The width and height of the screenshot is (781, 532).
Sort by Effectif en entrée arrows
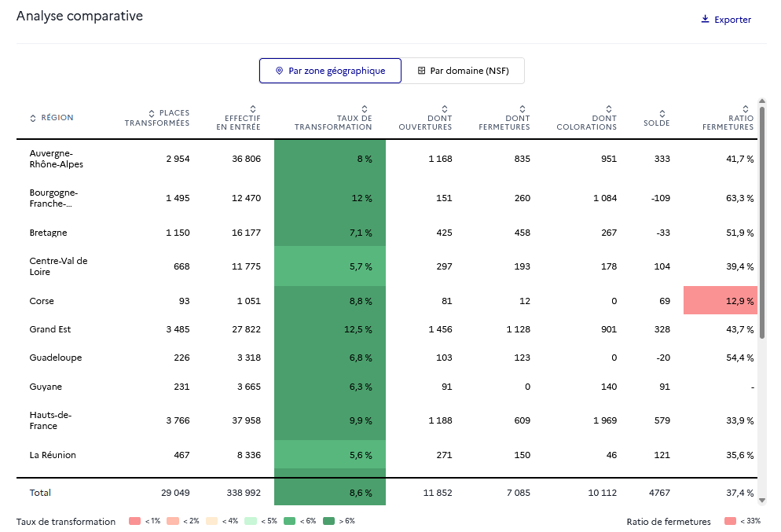coord(253,109)
